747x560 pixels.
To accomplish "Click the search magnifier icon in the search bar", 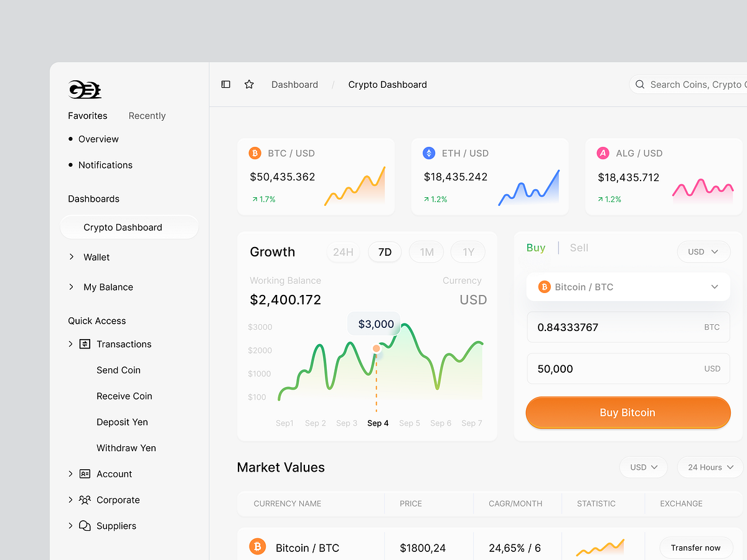I will [x=640, y=84].
